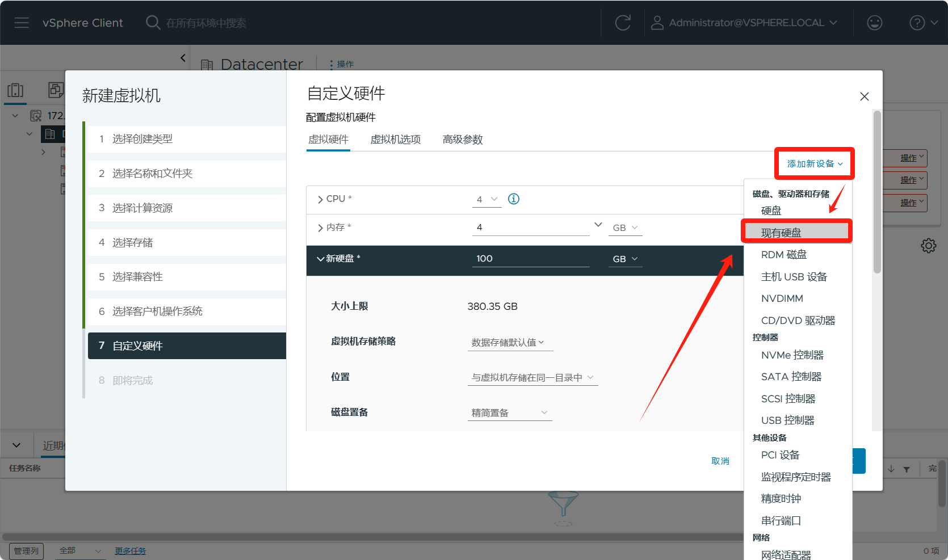The image size is (948, 560).
Task: Click the CPU info icon
Action: (514, 199)
